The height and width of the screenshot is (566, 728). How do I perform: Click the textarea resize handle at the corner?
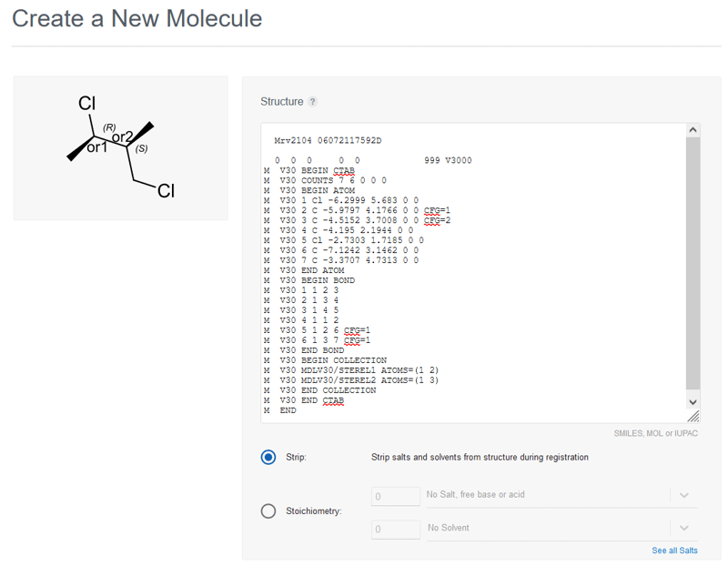click(694, 417)
